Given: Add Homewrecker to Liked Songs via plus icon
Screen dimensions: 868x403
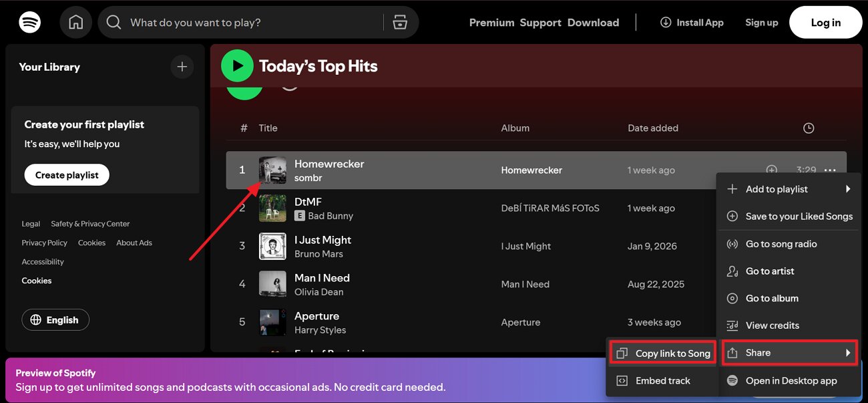Looking at the screenshot, I should 772,170.
